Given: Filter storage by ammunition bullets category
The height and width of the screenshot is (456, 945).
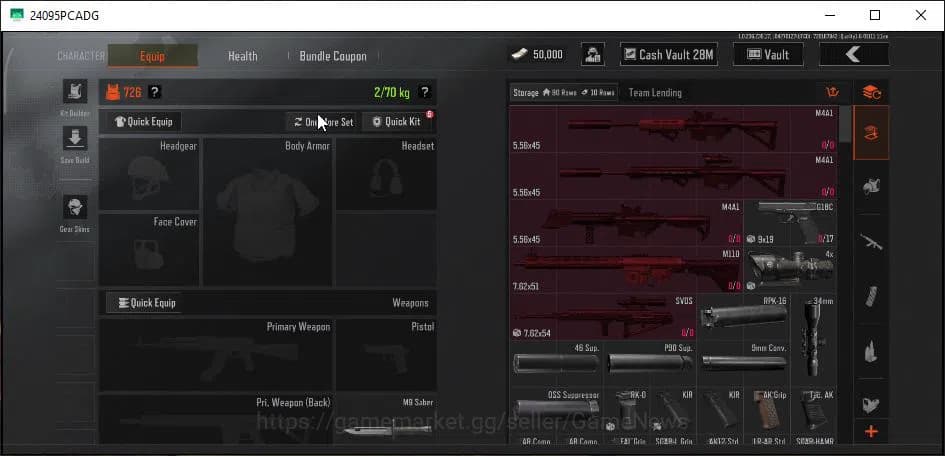Looking at the screenshot, I should tap(871, 351).
